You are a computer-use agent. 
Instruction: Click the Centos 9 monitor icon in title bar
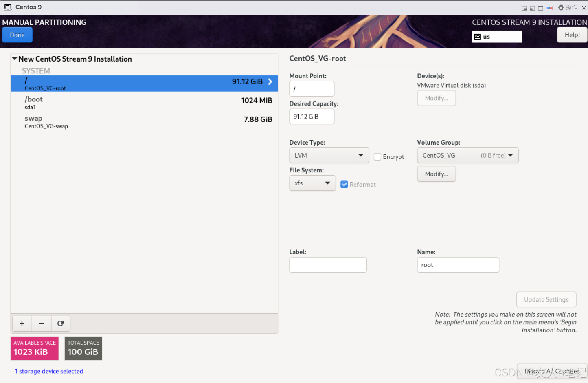coord(8,7)
